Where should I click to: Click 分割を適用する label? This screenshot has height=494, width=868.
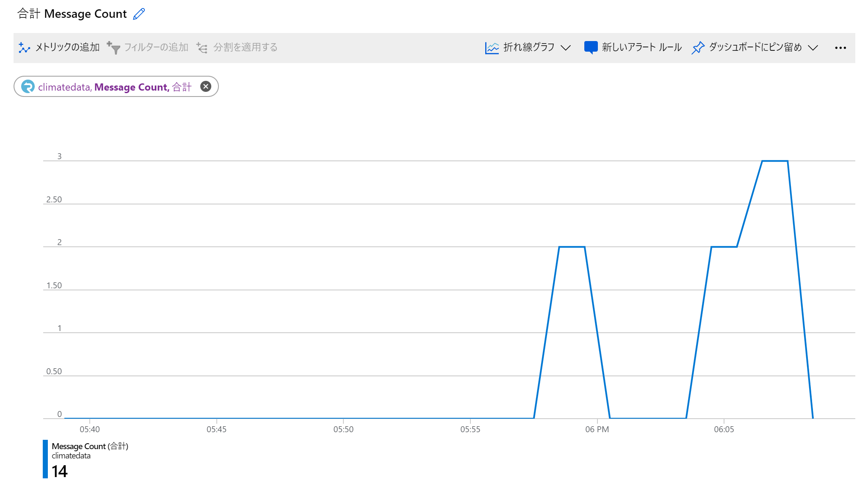(245, 47)
